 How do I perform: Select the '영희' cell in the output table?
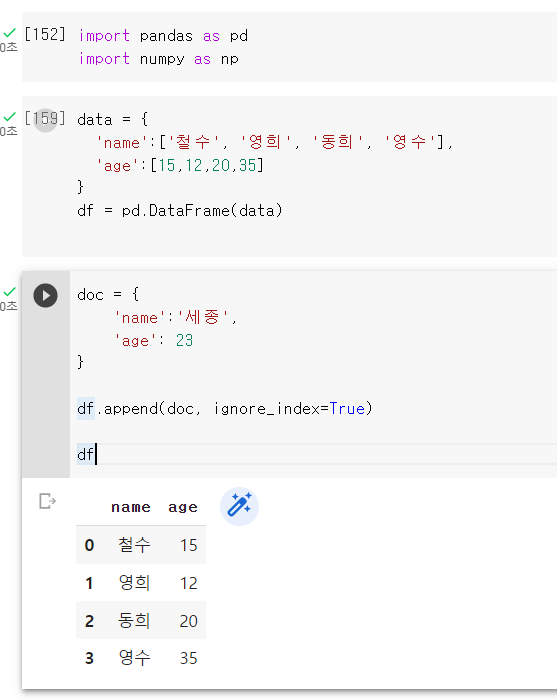coord(134,583)
